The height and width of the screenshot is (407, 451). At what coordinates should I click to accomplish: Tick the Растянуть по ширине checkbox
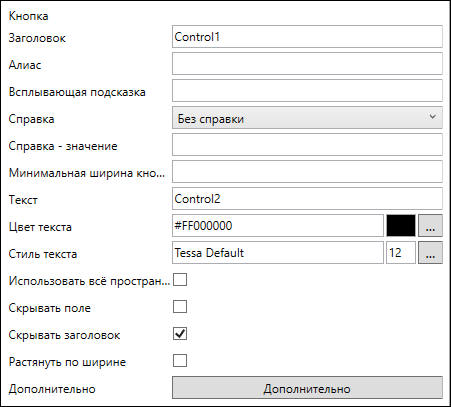coord(180,361)
